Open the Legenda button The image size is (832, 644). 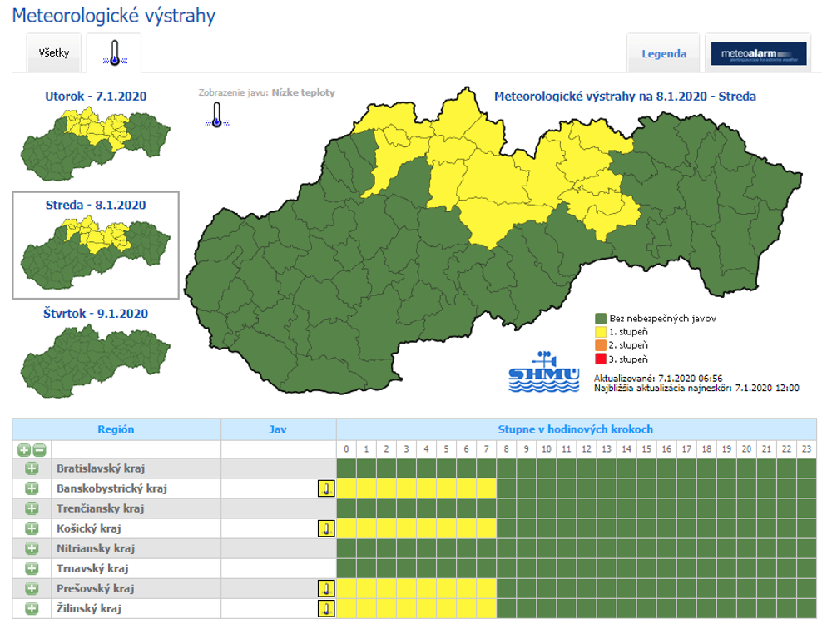[x=663, y=54]
